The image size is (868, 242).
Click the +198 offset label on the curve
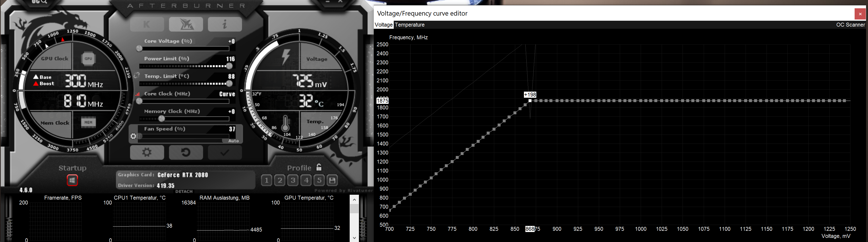[x=530, y=95]
